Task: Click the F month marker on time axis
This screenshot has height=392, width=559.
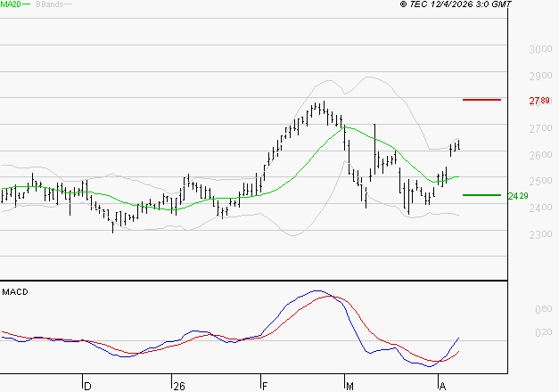Action: pyautogui.click(x=265, y=386)
